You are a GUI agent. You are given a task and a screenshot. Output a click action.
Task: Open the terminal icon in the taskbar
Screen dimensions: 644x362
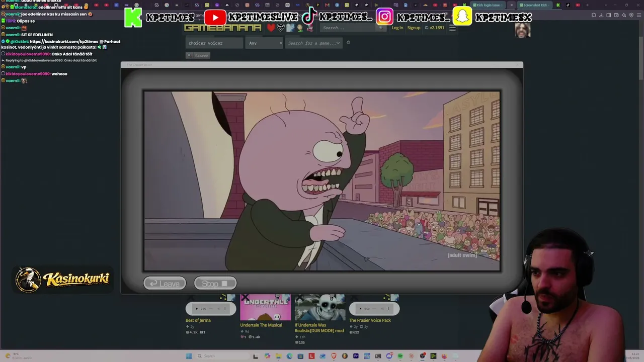378,356
